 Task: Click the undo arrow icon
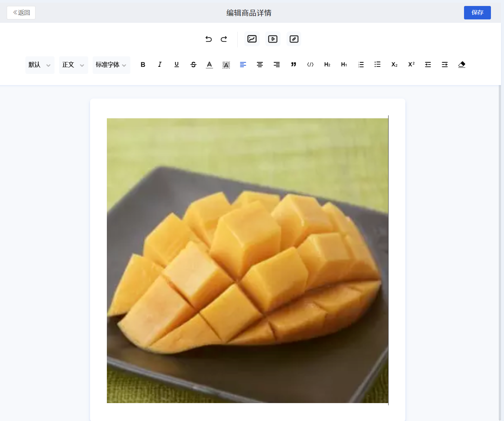tap(208, 39)
